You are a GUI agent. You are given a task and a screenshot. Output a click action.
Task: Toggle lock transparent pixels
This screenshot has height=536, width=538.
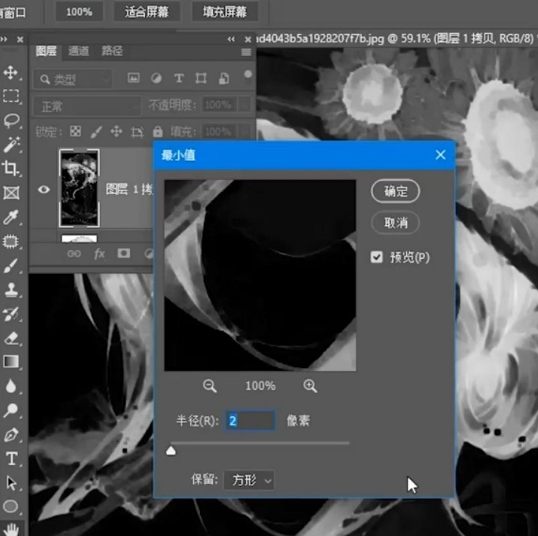(75, 131)
